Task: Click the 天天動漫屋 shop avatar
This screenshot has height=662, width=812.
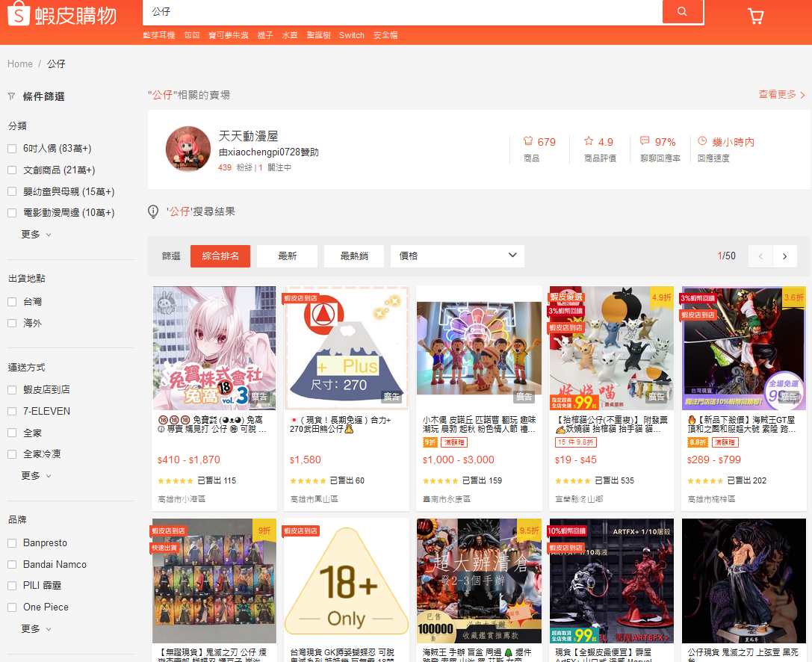Action: [x=188, y=149]
